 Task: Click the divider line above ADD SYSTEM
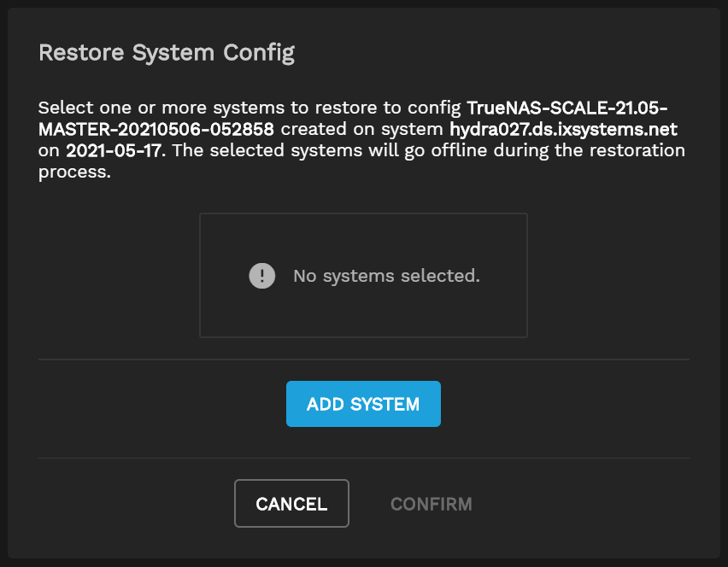(363, 359)
